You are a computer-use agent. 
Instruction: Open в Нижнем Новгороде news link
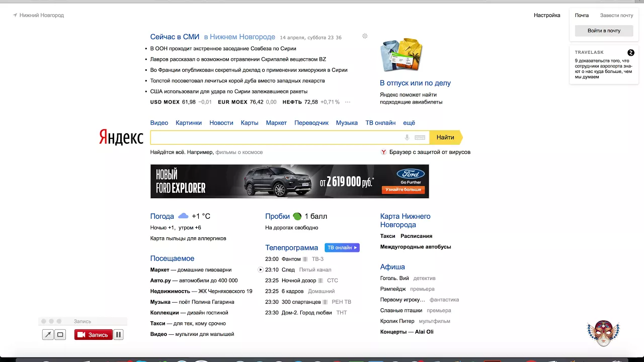point(239,37)
